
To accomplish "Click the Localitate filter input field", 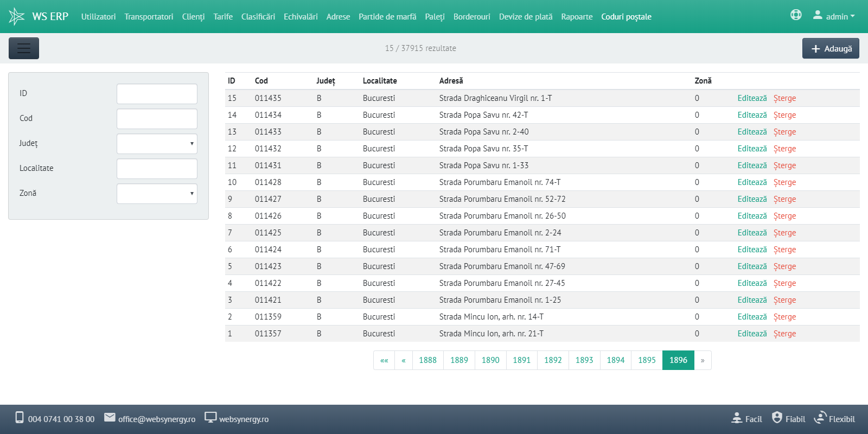I will coord(157,169).
